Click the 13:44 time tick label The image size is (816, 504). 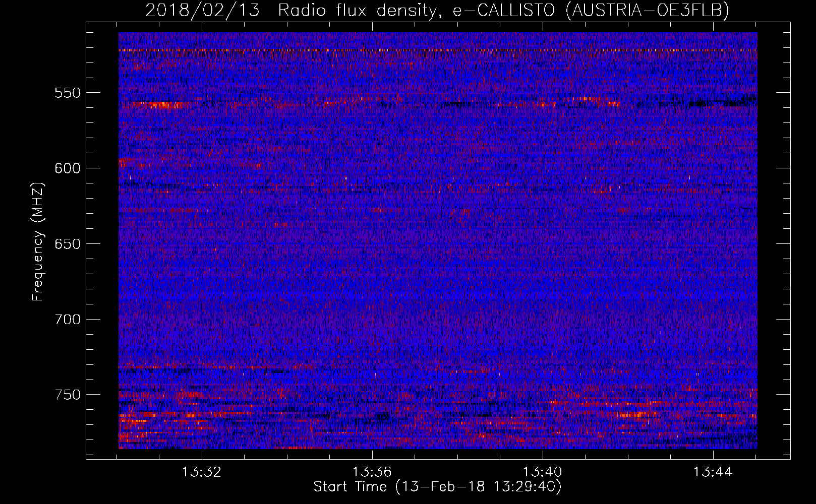(x=713, y=472)
